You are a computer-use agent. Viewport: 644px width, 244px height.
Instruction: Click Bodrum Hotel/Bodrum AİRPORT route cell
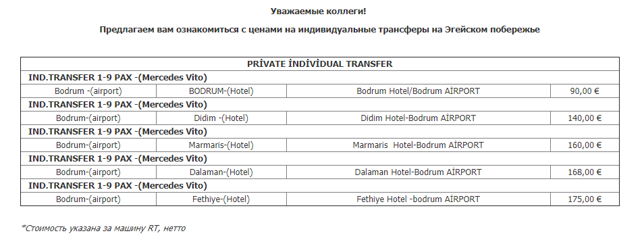418,91
